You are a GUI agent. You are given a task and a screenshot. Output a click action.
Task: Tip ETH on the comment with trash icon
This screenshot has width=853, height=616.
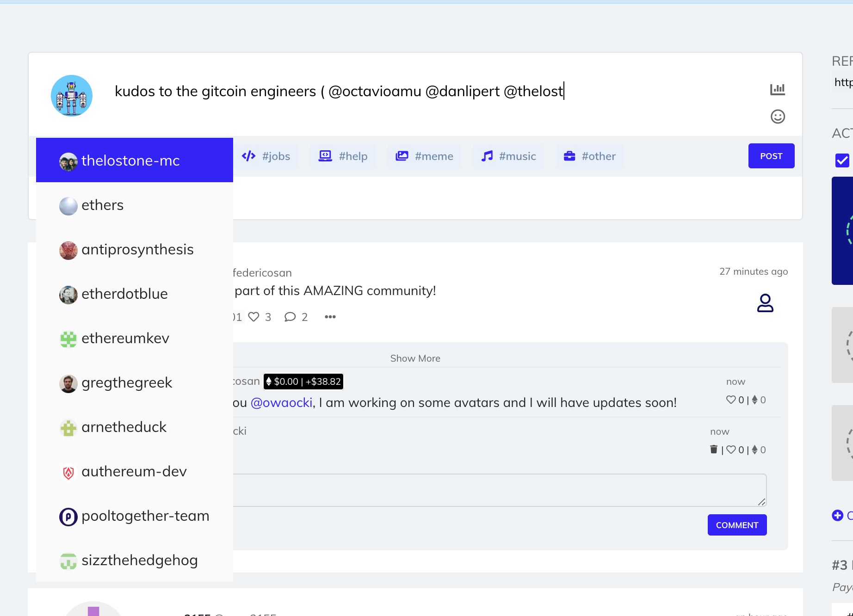coord(755,450)
